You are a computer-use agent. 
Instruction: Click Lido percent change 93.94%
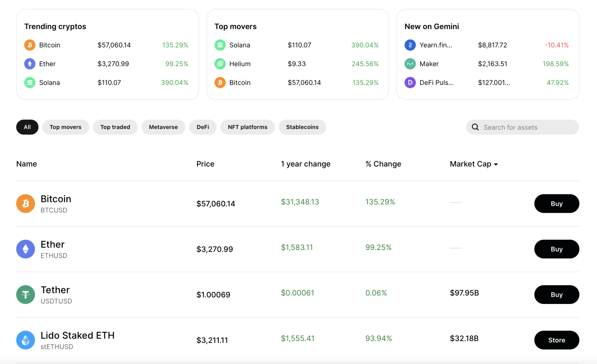(x=379, y=338)
